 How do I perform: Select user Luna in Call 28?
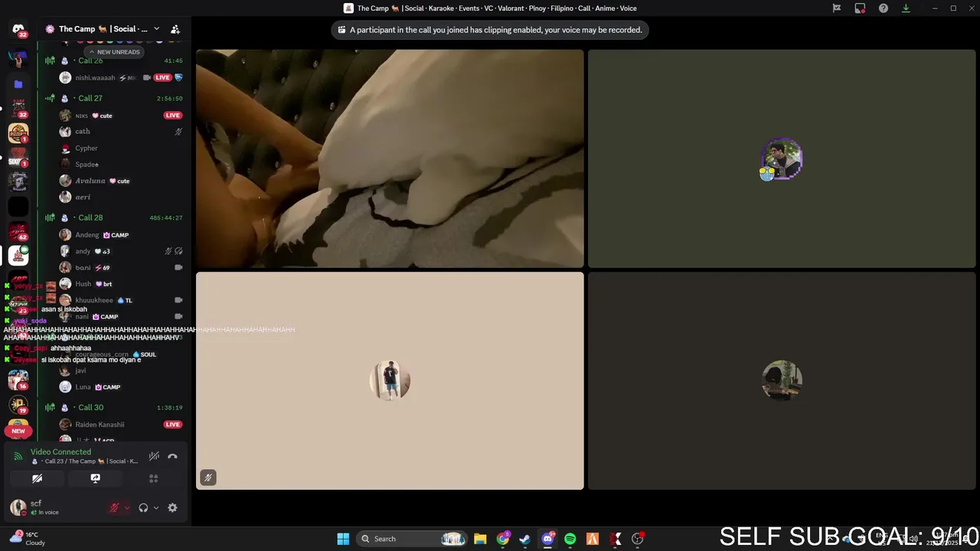83,386
